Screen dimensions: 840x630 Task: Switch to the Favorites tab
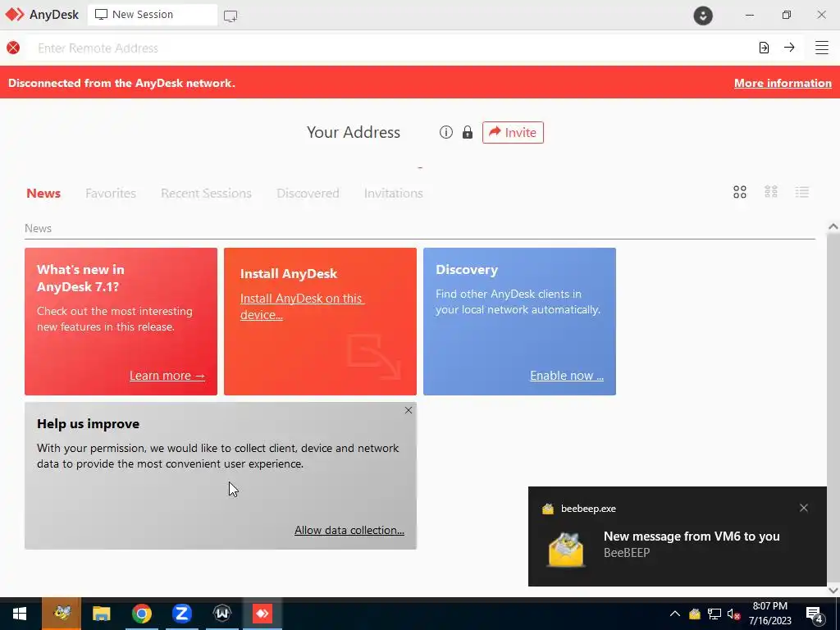click(111, 193)
